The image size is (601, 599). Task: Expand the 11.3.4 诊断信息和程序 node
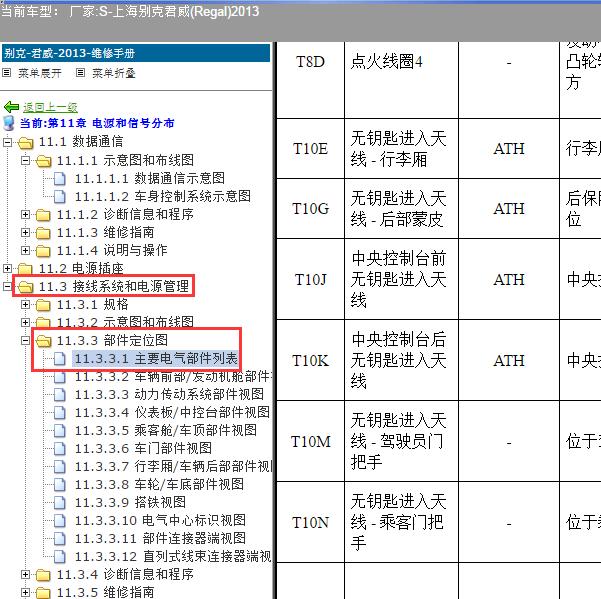click(x=25, y=574)
